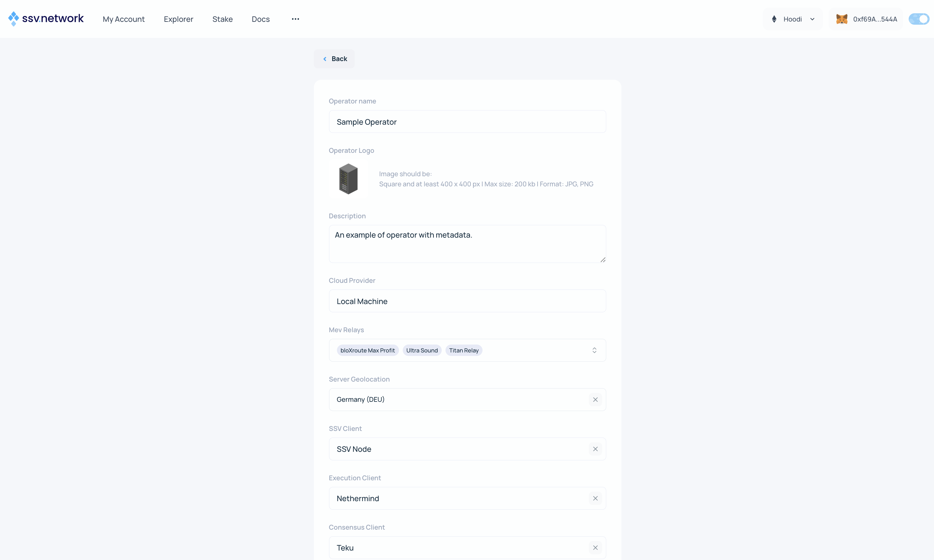Viewport: 934px width, 560px height.
Task: Open the Stake navigation item
Action: 222,19
